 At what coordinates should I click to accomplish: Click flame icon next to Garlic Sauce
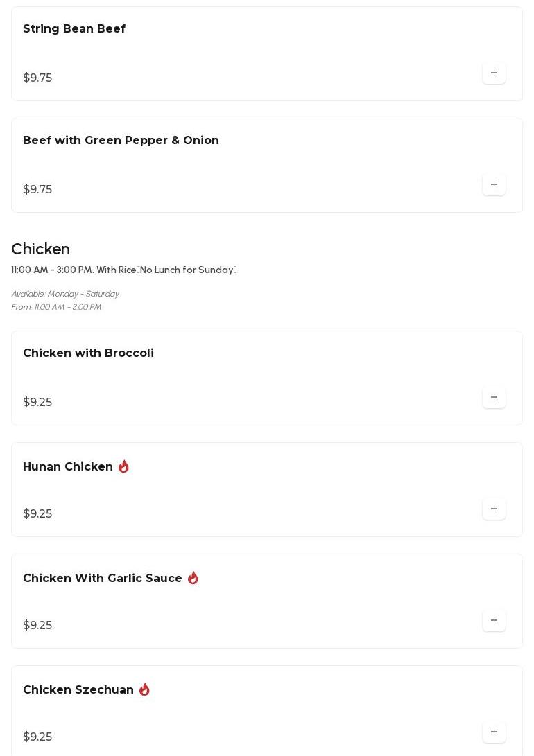pyautogui.click(x=193, y=578)
